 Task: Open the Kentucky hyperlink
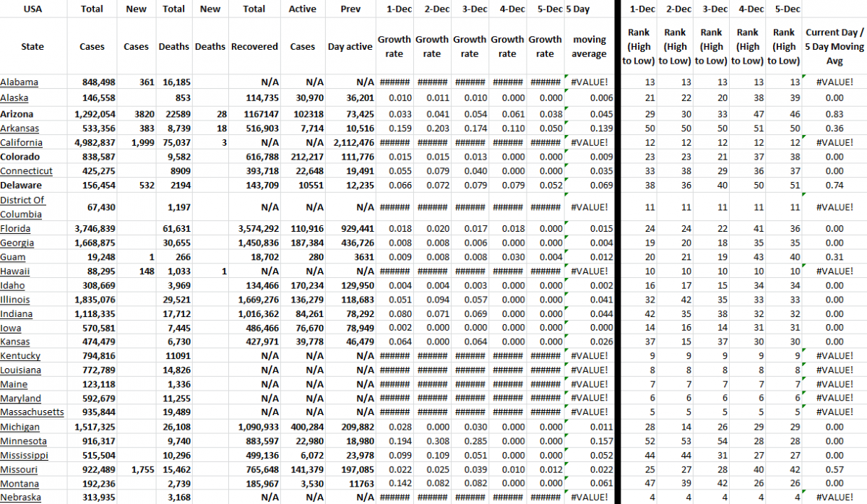pos(20,356)
